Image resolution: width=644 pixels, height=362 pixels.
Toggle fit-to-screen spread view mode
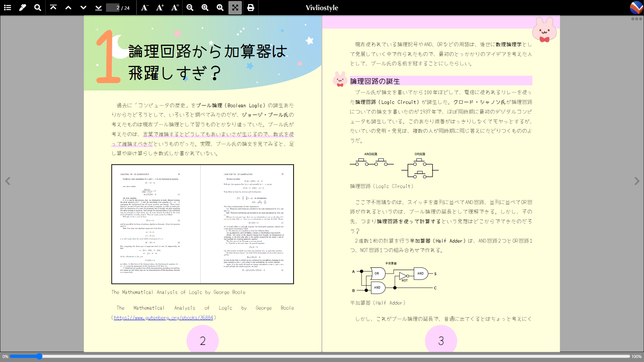pyautogui.click(x=235, y=7)
